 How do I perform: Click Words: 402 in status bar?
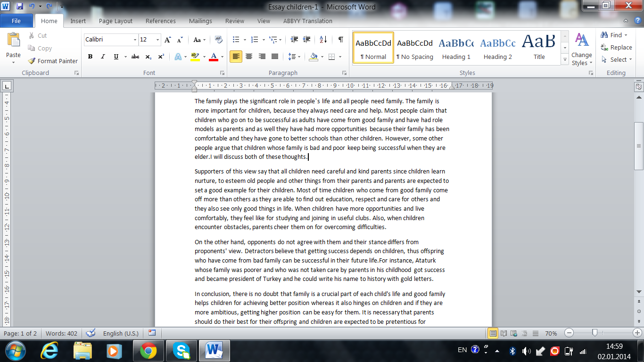[x=61, y=333]
